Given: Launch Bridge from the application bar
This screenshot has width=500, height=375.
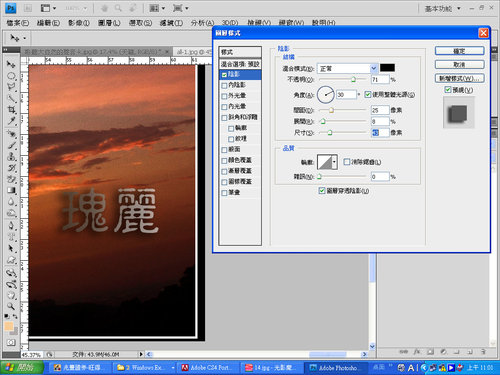Looking at the screenshot, I should tap(28, 8).
